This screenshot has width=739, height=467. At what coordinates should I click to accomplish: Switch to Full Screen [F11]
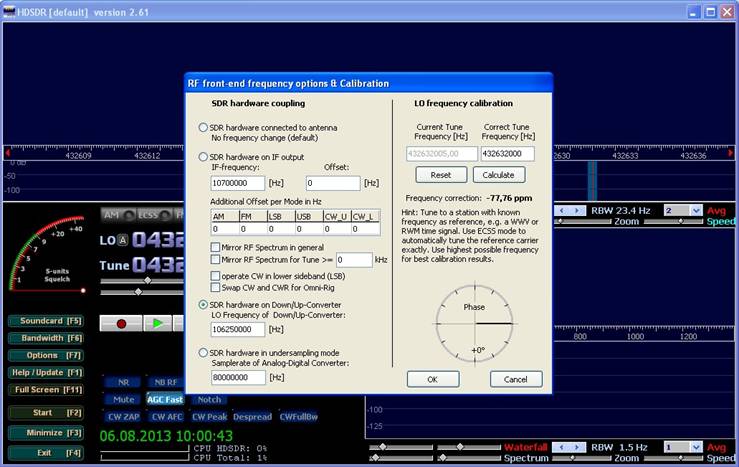point(46,390)
